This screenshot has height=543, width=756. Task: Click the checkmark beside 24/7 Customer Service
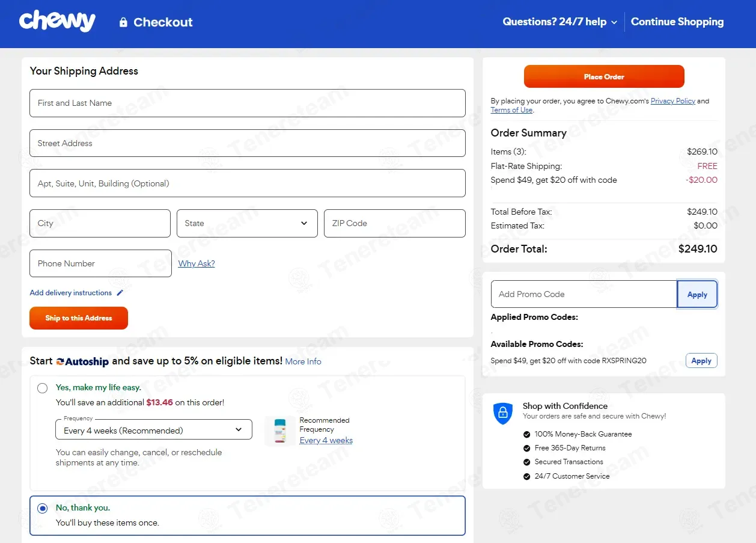(526, 476)
